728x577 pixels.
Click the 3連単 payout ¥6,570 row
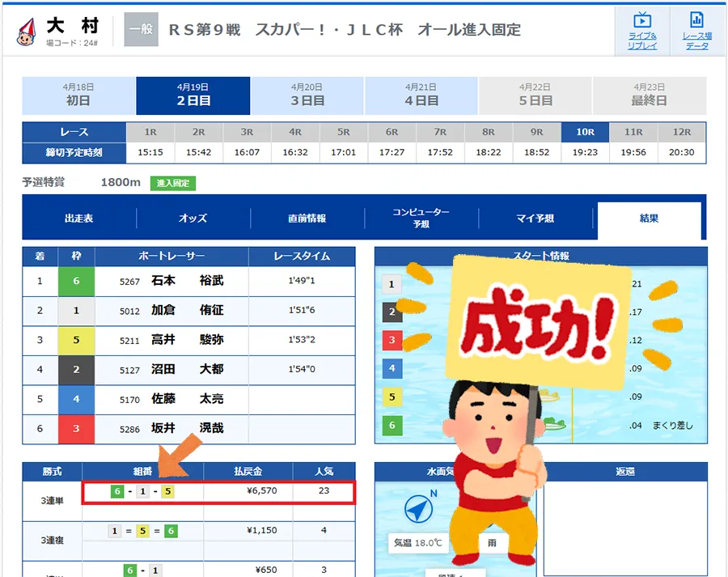coord(218,492)
